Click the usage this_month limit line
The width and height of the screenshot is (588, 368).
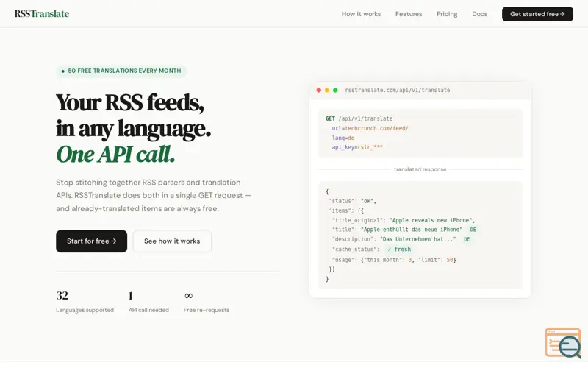tap(394, 260)
